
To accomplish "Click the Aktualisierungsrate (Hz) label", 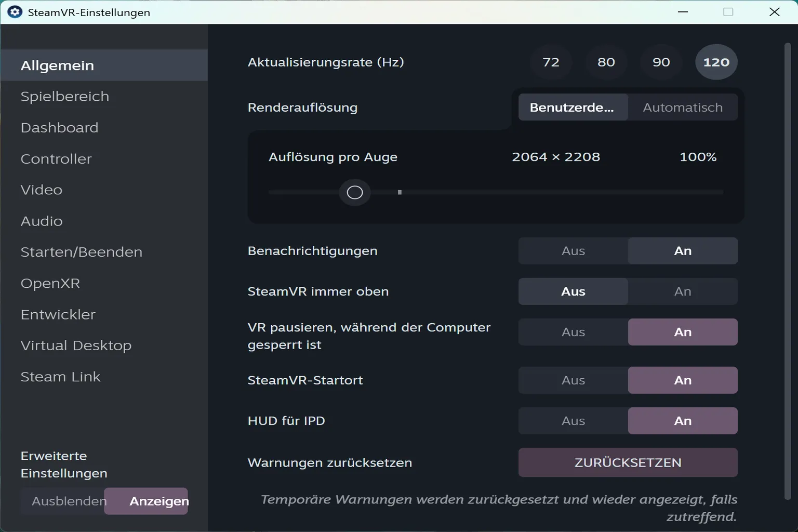I will 326,62.
